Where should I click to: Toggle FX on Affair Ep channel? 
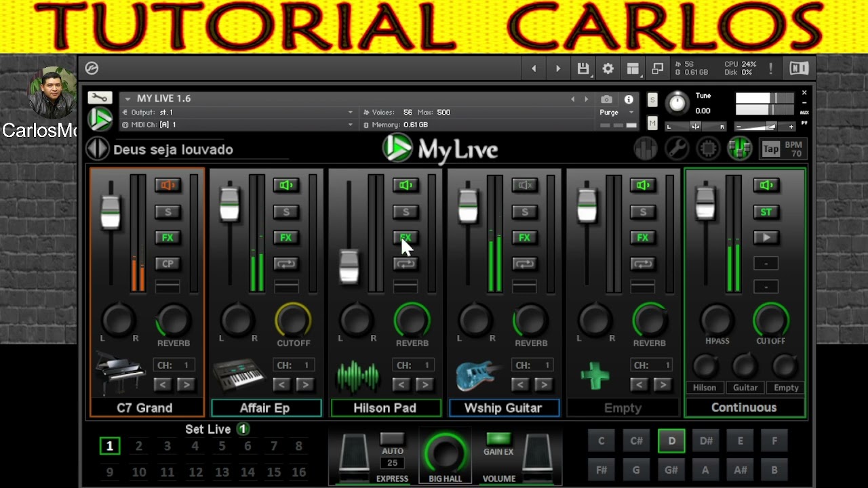coord(286,237)
